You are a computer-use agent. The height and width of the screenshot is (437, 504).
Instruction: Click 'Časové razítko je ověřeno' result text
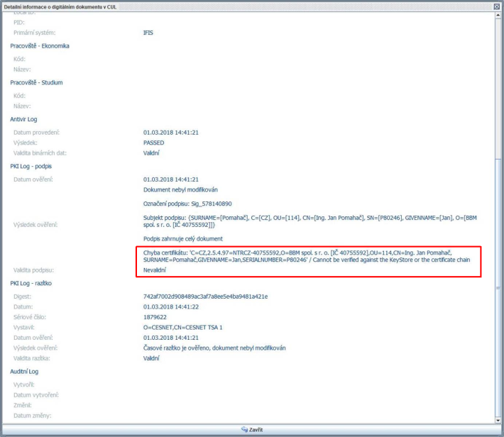pyautogui.click(x=214, y=348)
